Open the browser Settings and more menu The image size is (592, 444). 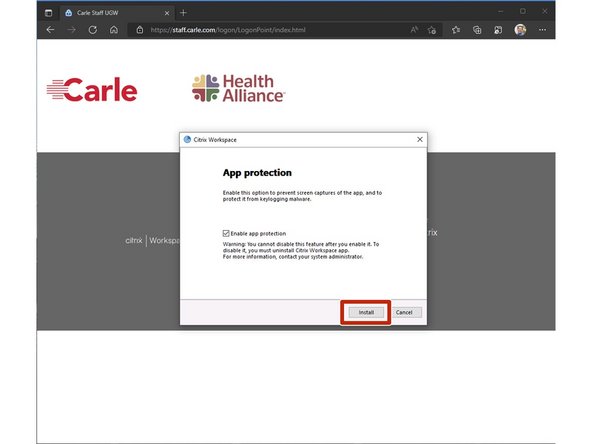click(542, 29)
